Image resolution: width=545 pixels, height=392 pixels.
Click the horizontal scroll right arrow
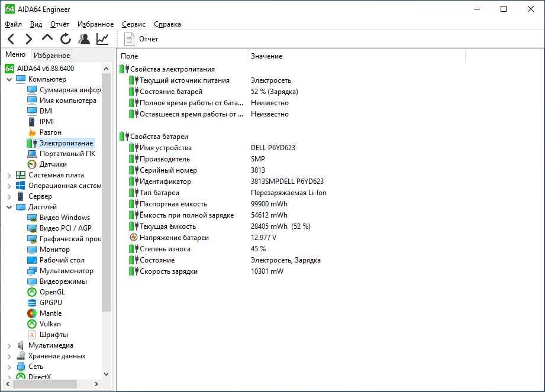click(96, 384)
